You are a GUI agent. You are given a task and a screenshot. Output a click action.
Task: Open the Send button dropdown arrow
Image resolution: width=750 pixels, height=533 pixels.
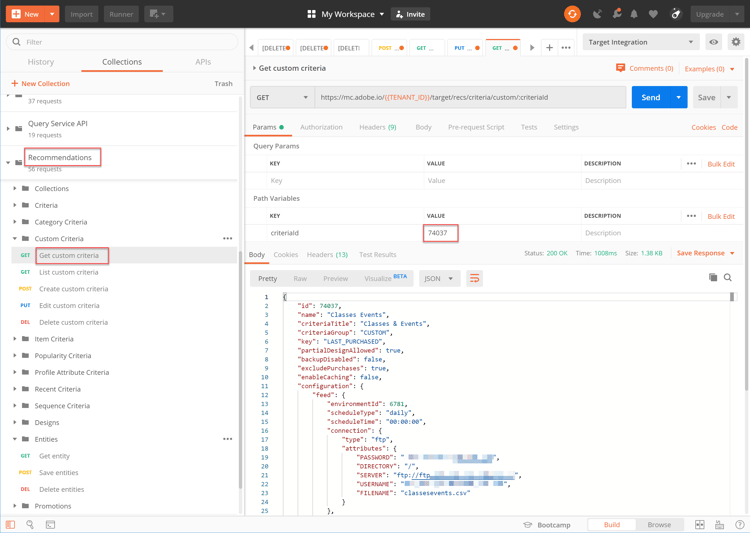coord(678,97)
